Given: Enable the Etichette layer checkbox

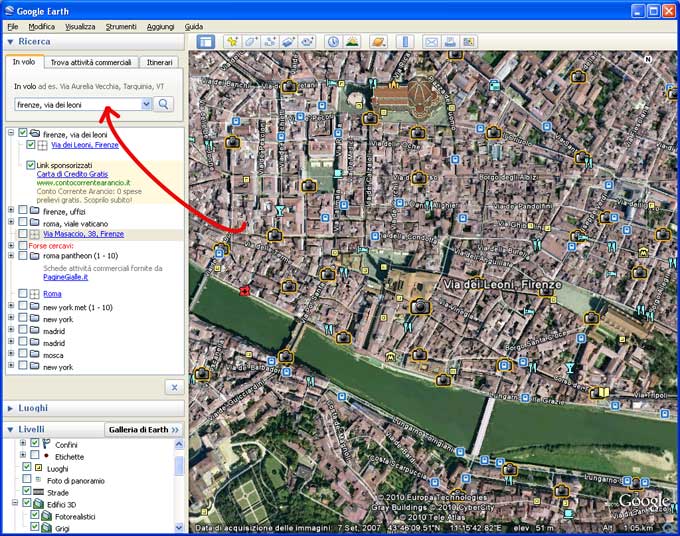Looking at the screenshot, I should 35,455.
